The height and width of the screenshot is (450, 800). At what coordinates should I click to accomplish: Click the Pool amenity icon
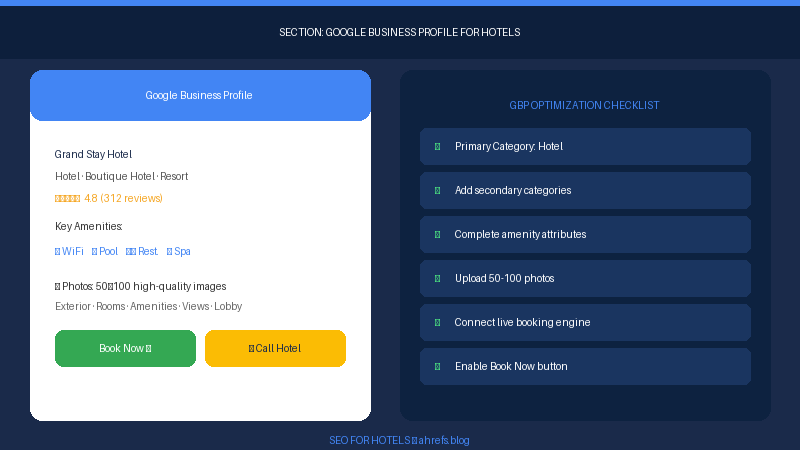[x=94, y=252]
